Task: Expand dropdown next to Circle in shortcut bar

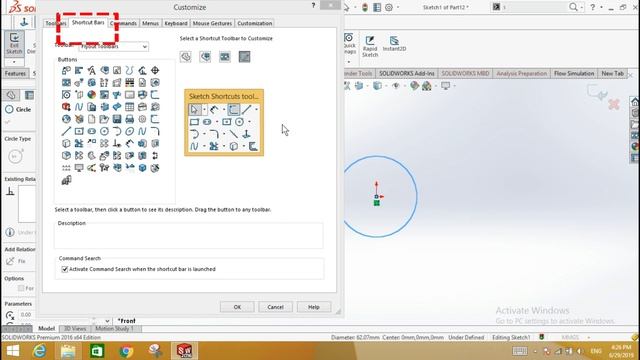Action: 249,122
